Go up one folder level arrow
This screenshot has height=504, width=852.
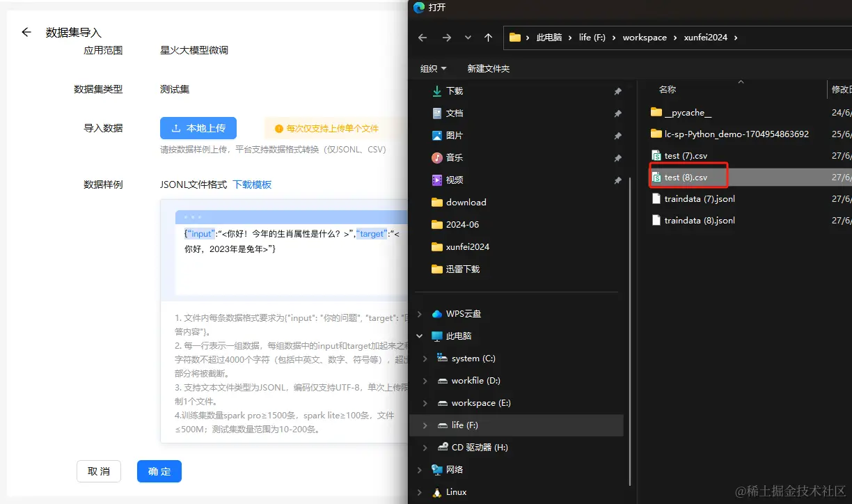pyautogui.click(x=489, y=38)
